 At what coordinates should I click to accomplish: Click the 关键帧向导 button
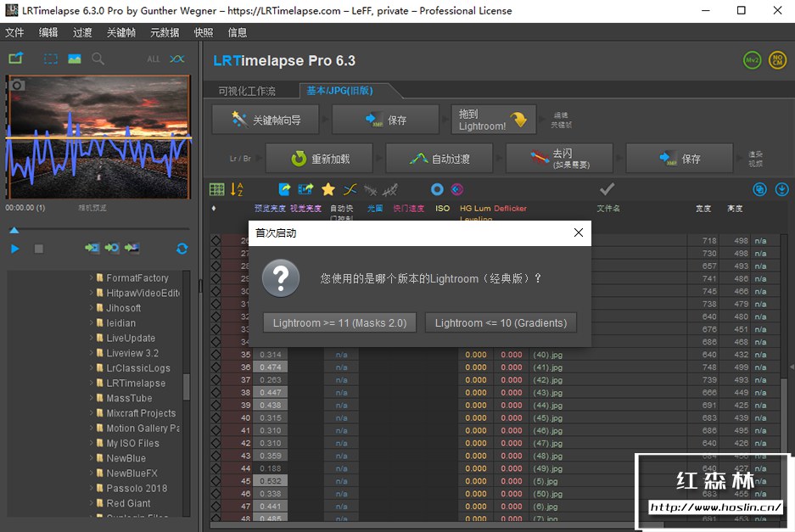click(266, 120)
